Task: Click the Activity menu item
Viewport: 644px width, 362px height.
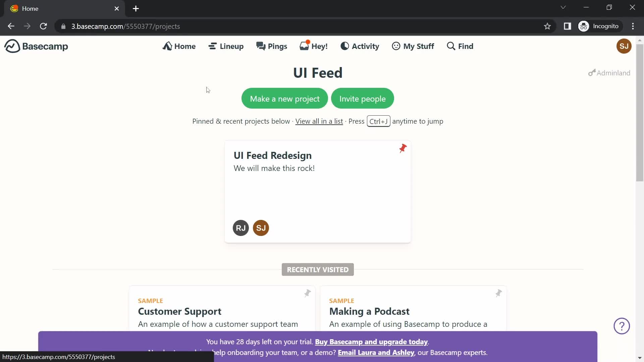Action: pyautogui.click(x=360, y=46)
